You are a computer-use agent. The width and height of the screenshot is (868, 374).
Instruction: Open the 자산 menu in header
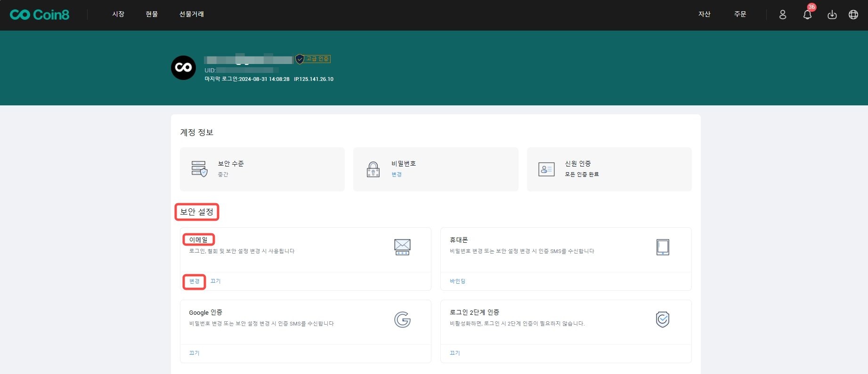[704, 14]
